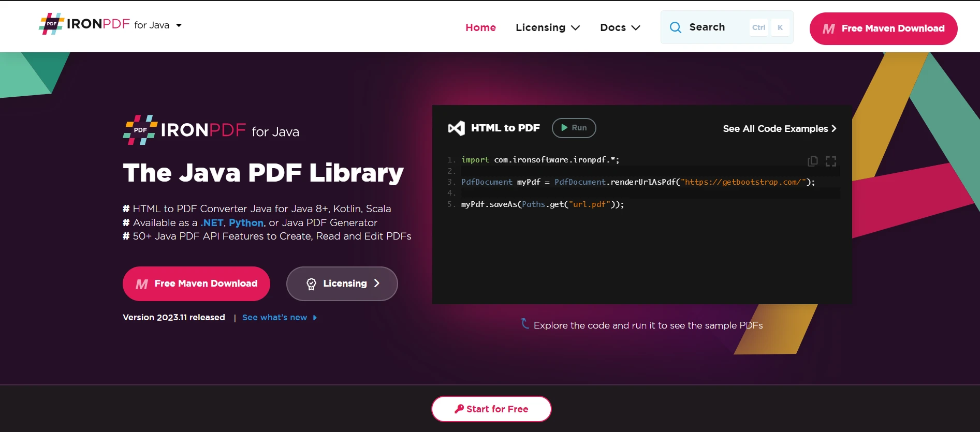The image size is (980, 432).
Task: Click the 'Version 2023.11 released' text
Action: tap(174, 317)
